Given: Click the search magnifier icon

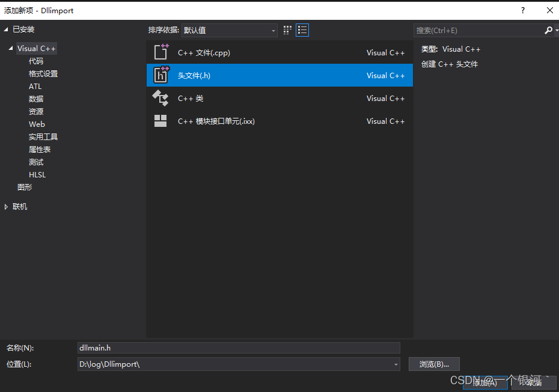Looking at the screenshot, I should coord(548,30).
